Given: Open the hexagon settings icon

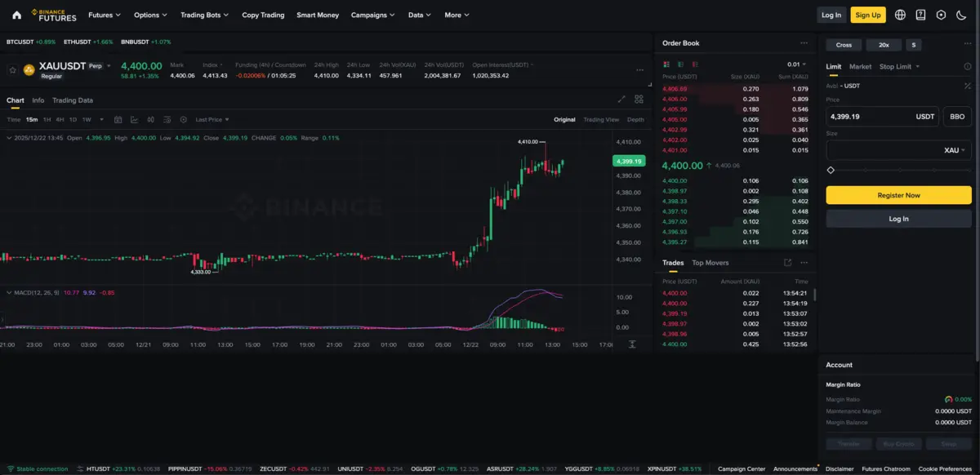Looking at the screenshot, I should coord(941,15).
